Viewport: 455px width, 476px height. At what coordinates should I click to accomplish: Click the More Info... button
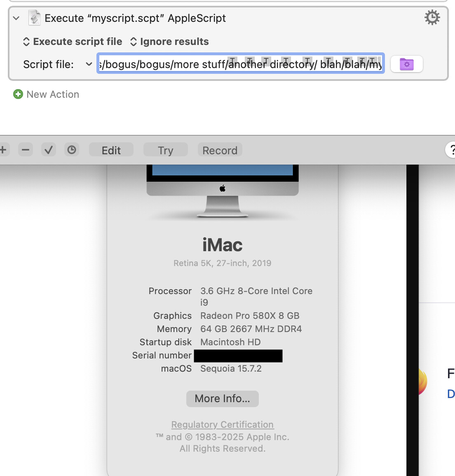[222, 398]
